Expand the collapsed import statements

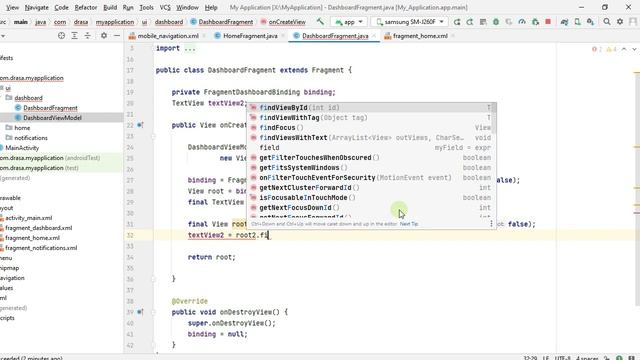click(190, 48)
